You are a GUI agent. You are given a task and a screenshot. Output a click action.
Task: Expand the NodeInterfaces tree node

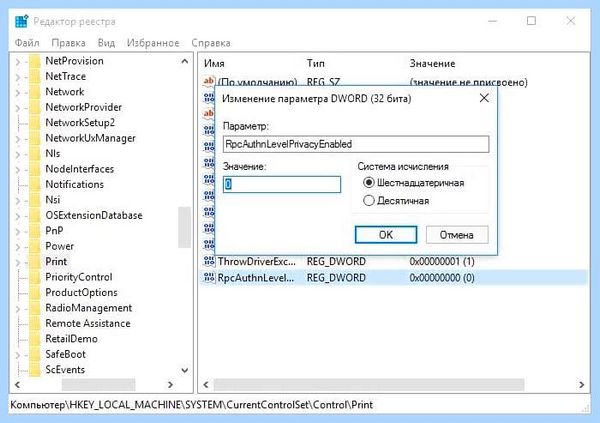[x=18, y=169]
